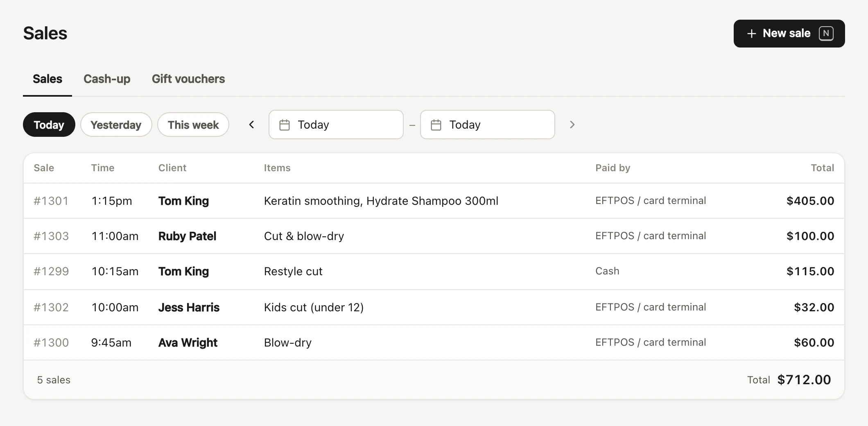Click client Ruby Patel
The width and height of the screenshot is (868, 426).
pos(187,236)
